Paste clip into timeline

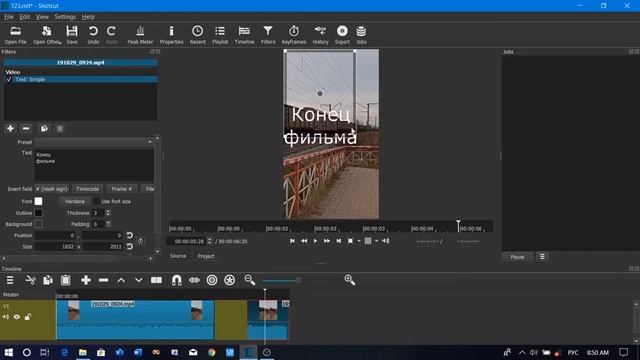click(x=66, y=280)
